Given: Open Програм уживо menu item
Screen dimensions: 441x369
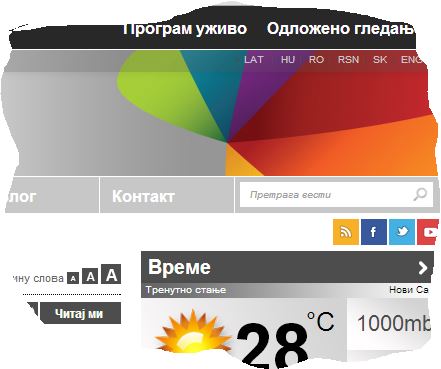Looking at the screenshot, I should [185, 29].
